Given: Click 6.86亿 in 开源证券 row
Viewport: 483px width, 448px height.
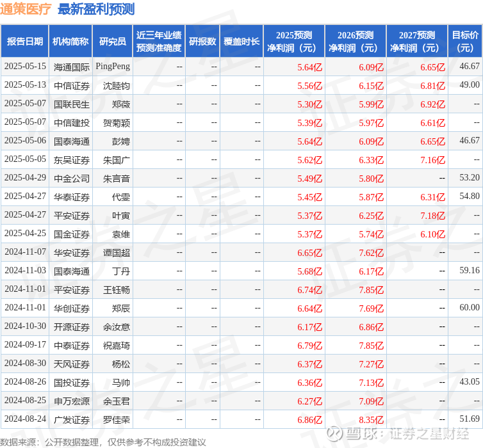Looking at the screenshot, I should tap(371, 327).
